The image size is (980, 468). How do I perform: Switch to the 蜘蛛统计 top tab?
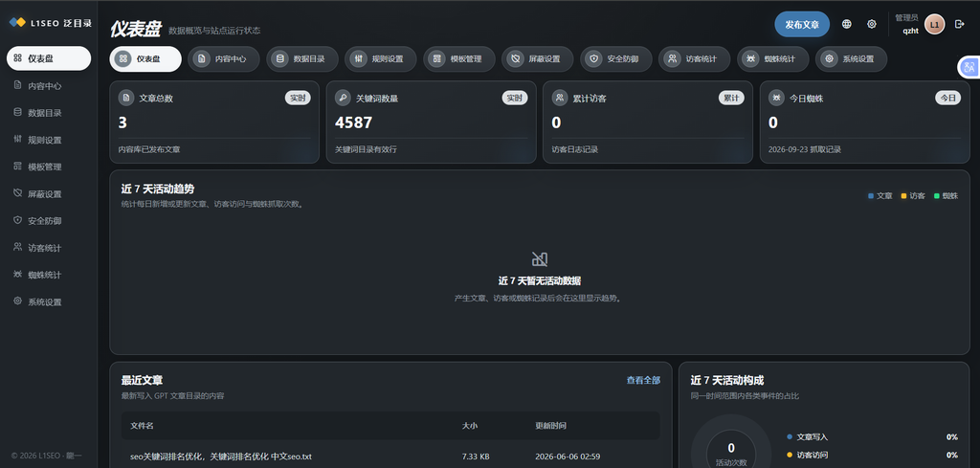(x=773, y=59)
